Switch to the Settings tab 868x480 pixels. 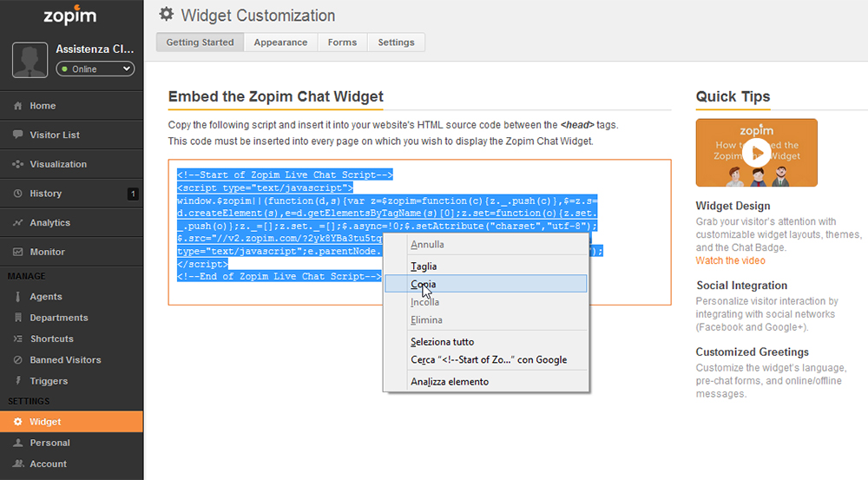click(396, 42)
